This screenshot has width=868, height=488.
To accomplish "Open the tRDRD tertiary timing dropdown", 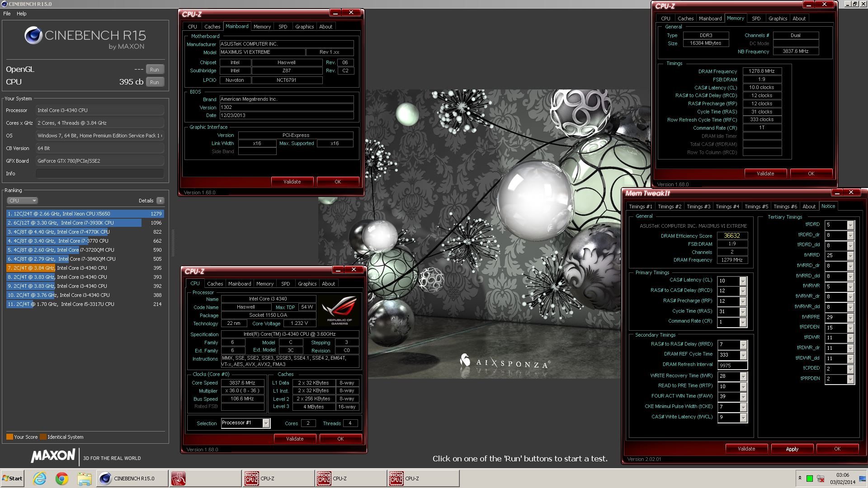I will point(850,225).
